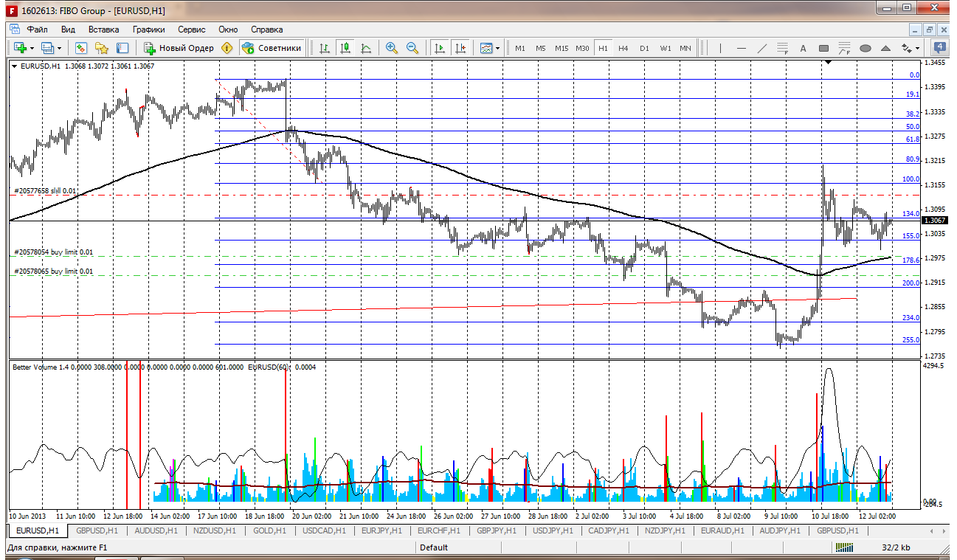Switch chart to candlestick mode

[x=345, y=48]
